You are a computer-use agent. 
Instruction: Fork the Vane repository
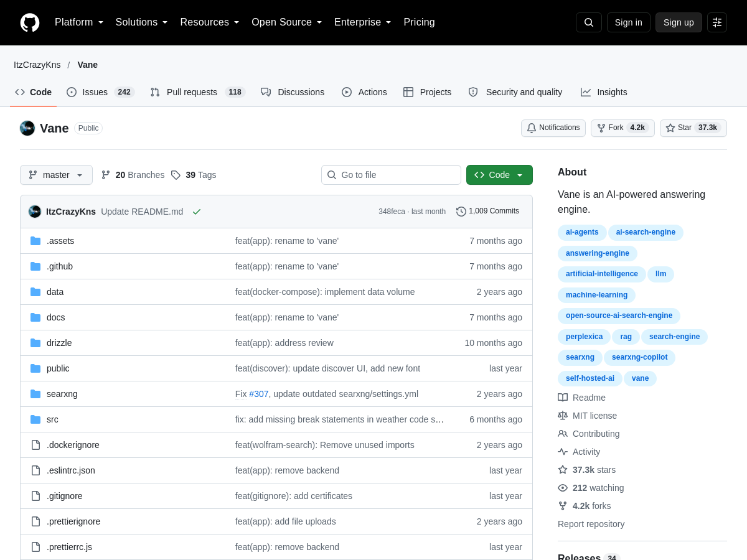[x=622, y=128]
